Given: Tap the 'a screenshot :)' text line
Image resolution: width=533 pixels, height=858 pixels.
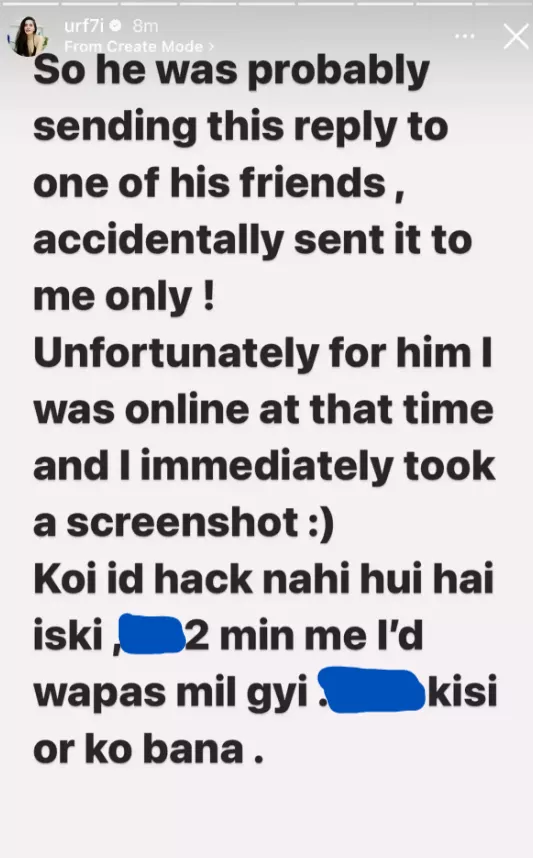Looking at the screenshot, I should pos(183,523).
